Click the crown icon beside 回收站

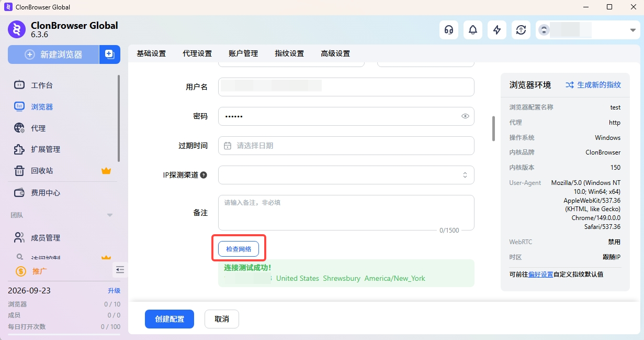106,171
